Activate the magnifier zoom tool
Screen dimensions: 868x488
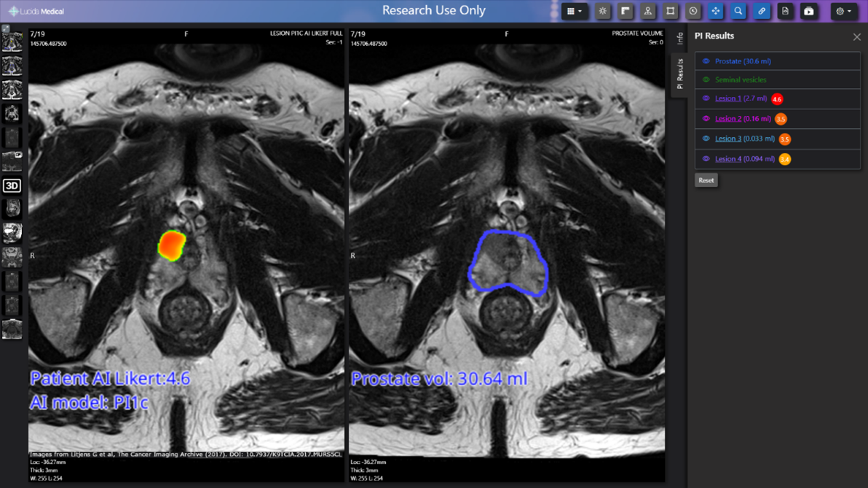(738, 12)
